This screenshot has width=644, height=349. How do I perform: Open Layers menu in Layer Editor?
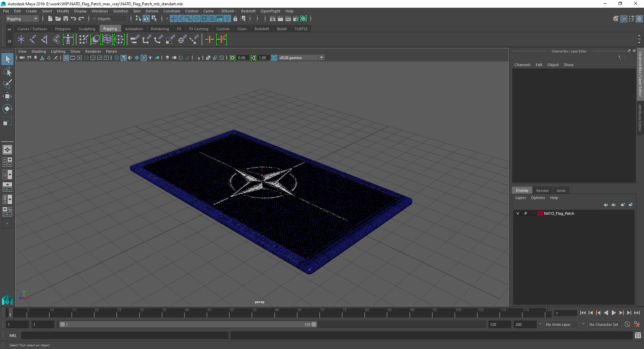pyautogui.click(x=521, y=198)
